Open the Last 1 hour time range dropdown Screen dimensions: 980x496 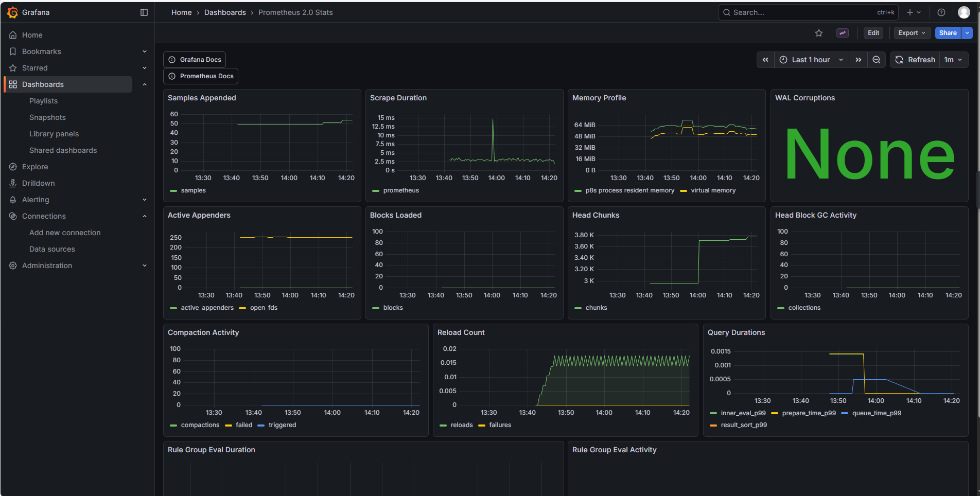click(x=812, y=60)
